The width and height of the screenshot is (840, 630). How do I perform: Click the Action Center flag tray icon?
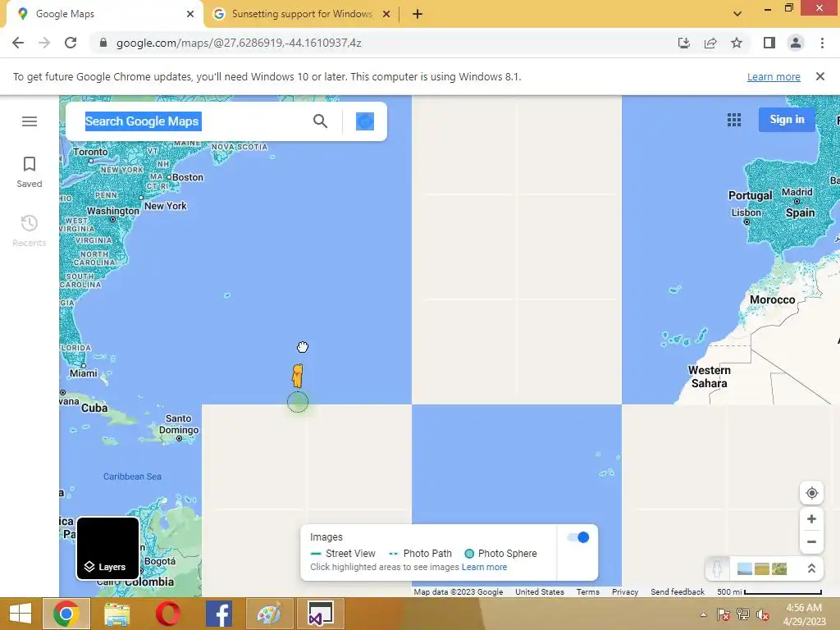pyautogui.click(x=724, y=614)
